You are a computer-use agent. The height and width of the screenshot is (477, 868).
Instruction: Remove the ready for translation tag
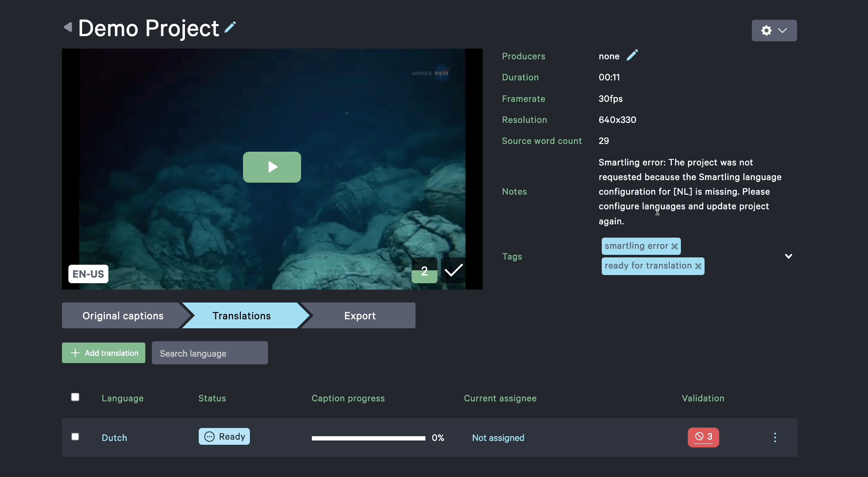698,266
